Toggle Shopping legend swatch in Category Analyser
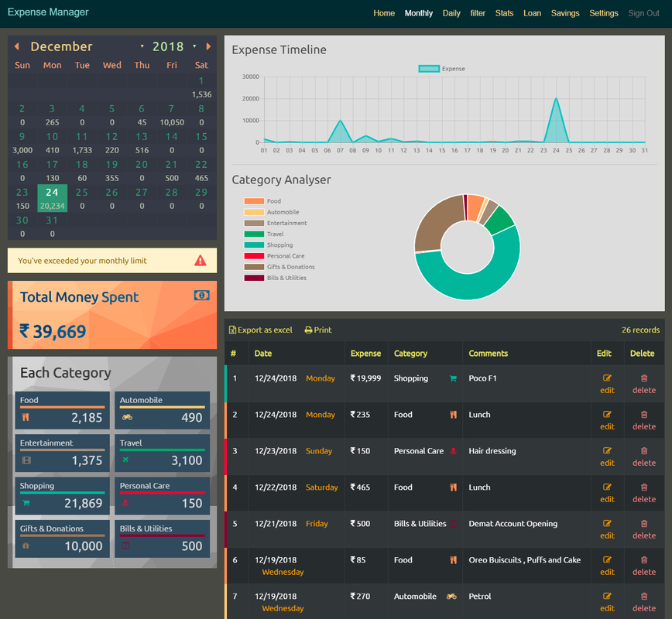 254,245
